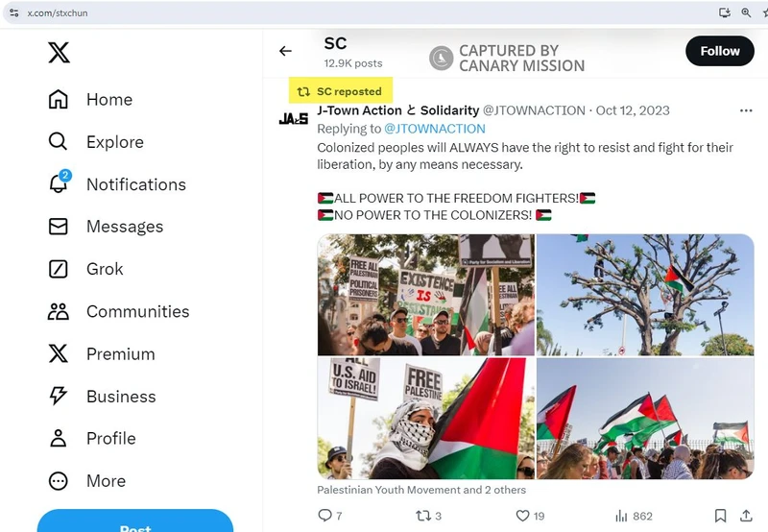Bookmark the J-Town Action post
The width and height of the screenshot is (768, 532).
720,516
